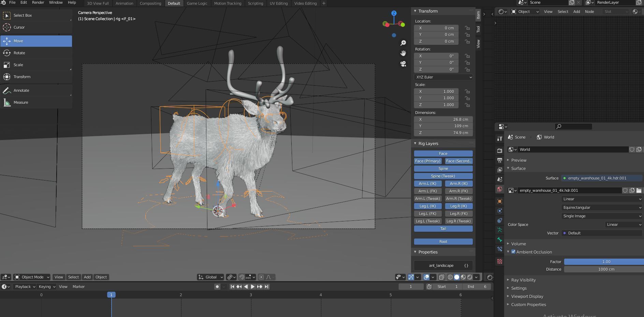Toggle the Ambient Occlusion checkbox
This screenshot has width=644, height=317.
coord(513,252)
